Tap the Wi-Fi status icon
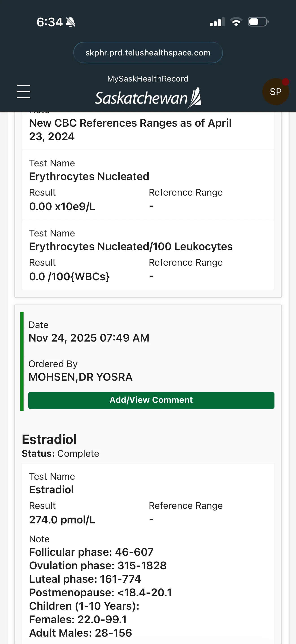 236,22
